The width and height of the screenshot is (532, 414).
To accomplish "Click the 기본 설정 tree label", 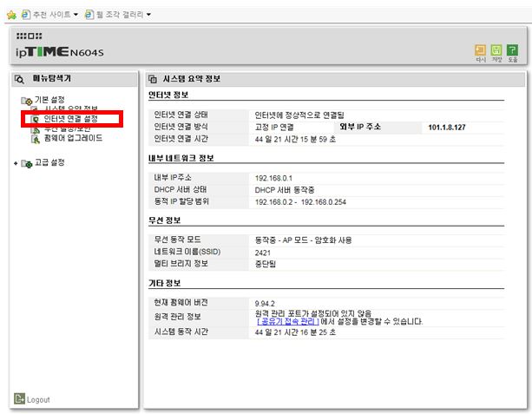I will pos(49,100).
